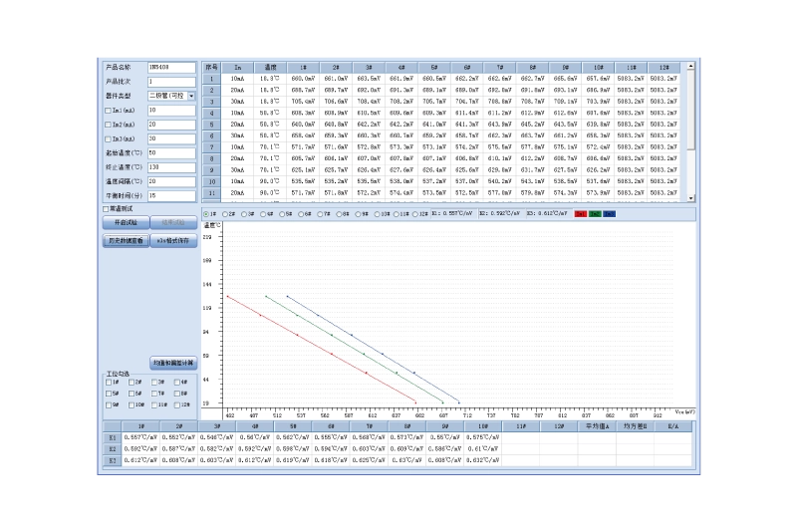Click the 温度 column header in data table
The width and height of the screenshot is (798, 532).
pos(269,67)
